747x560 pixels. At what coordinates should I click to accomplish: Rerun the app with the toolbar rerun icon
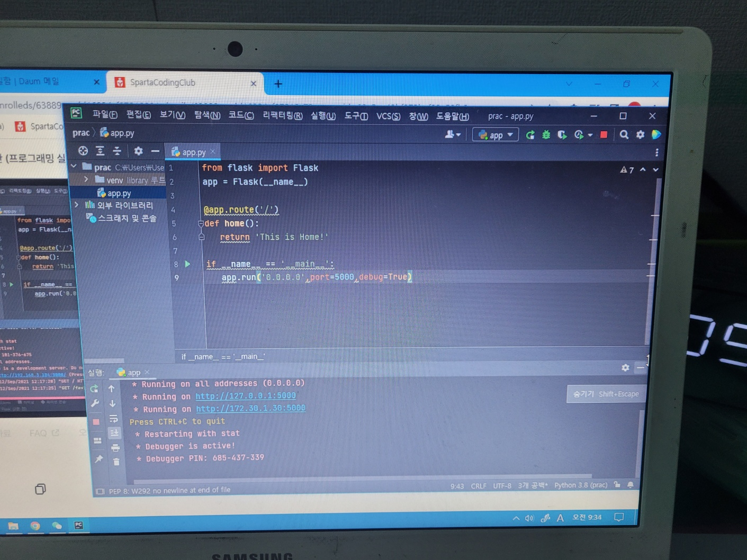(x=530, y=135)
